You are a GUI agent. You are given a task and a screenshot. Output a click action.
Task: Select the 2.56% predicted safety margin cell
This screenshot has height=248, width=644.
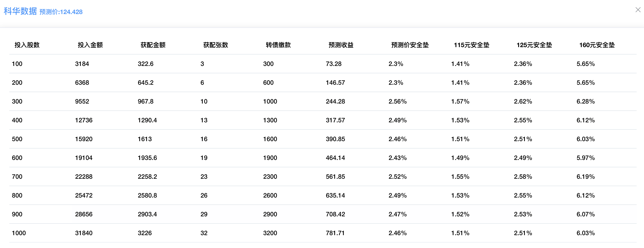coord(398,101)
